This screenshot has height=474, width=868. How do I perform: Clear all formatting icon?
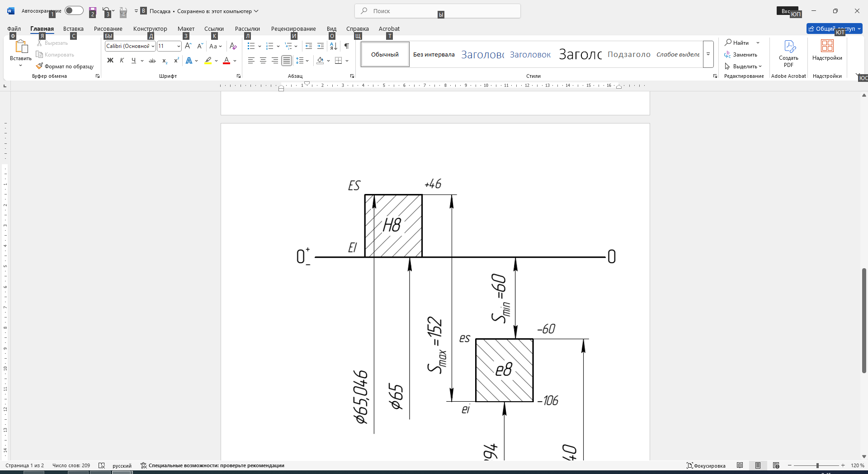[x=233, y=46]
